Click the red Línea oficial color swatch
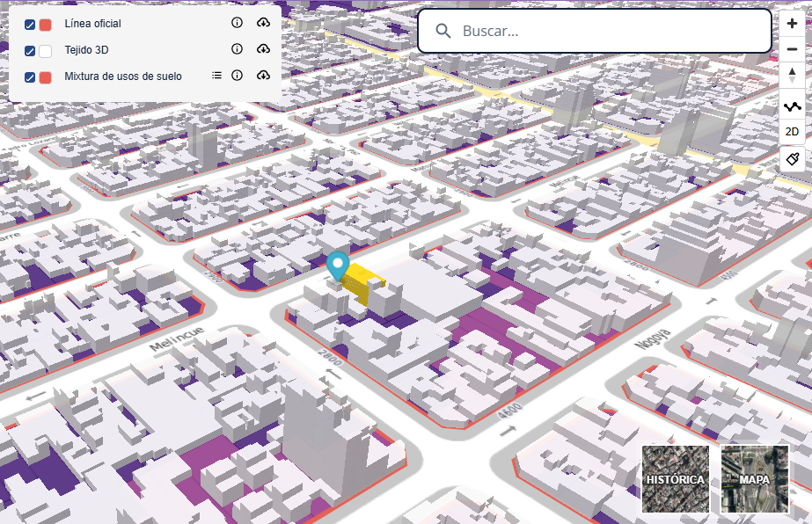This screenshot has width=812, height=524. (46, 25)
